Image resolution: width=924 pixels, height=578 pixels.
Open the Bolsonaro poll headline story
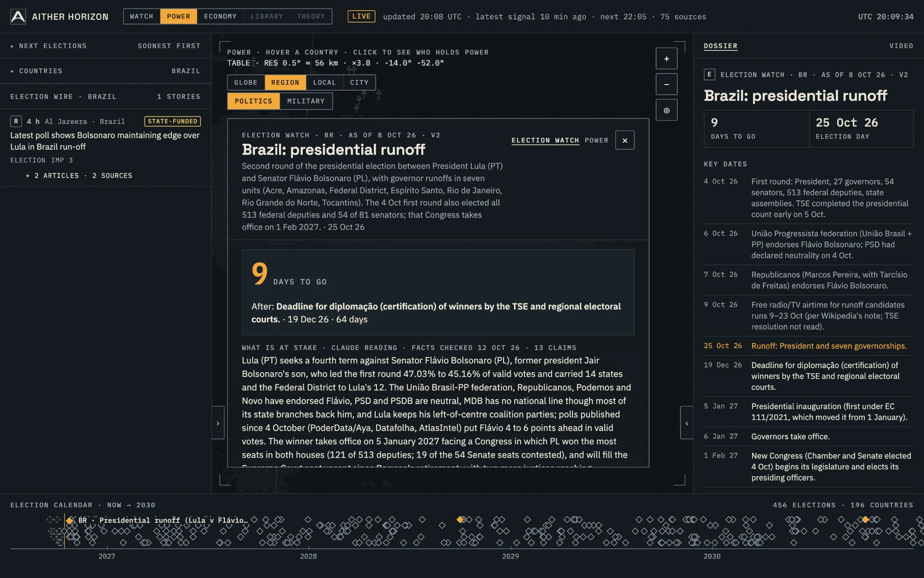click(x=105, y=141)
